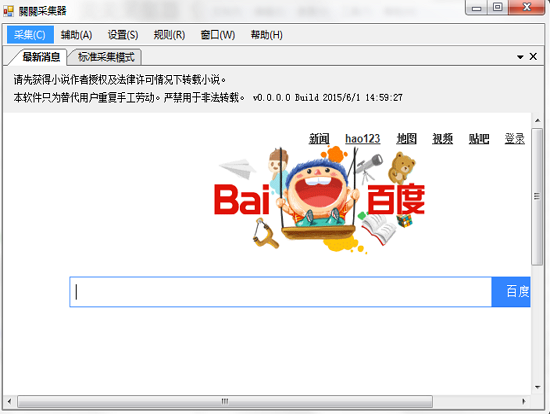Click the Baidu doodle logo image

pyautogui.click(x=320, y=199)
